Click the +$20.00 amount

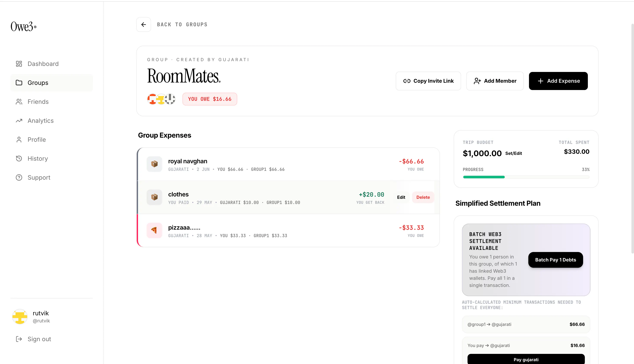[x=371, y=194]
